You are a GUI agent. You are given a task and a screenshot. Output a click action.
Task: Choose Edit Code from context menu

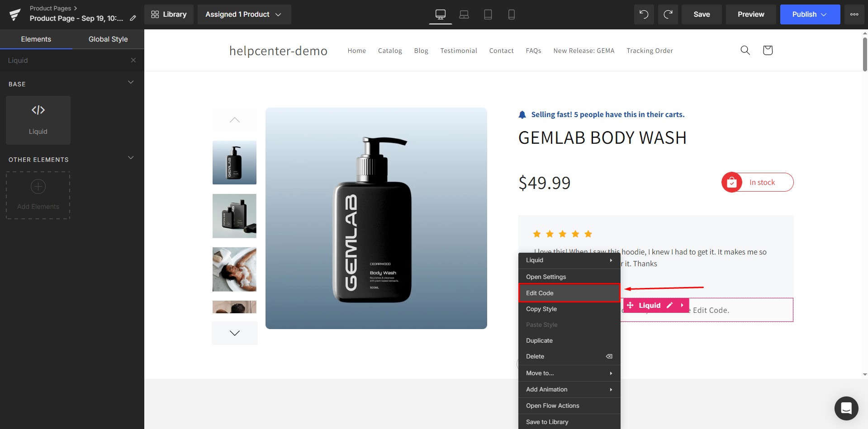point(569,293)
